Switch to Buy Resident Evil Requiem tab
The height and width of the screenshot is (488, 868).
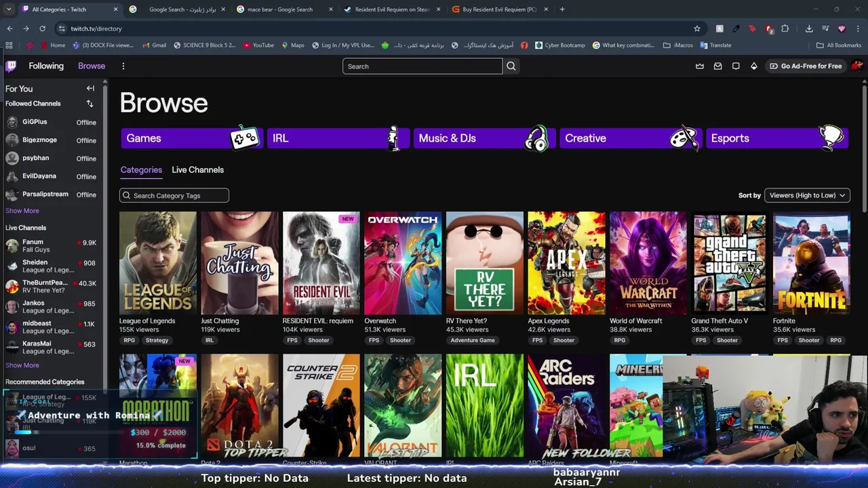coord(500,9)
